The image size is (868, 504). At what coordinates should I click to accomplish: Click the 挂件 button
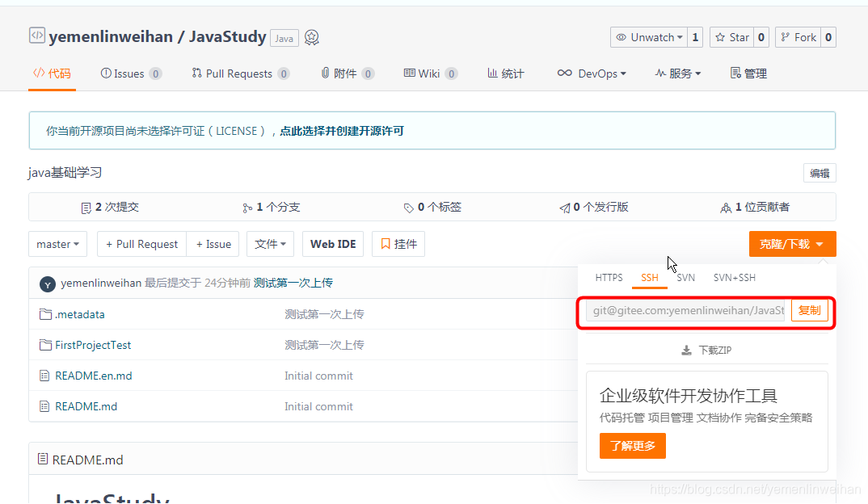coord(398,244)
